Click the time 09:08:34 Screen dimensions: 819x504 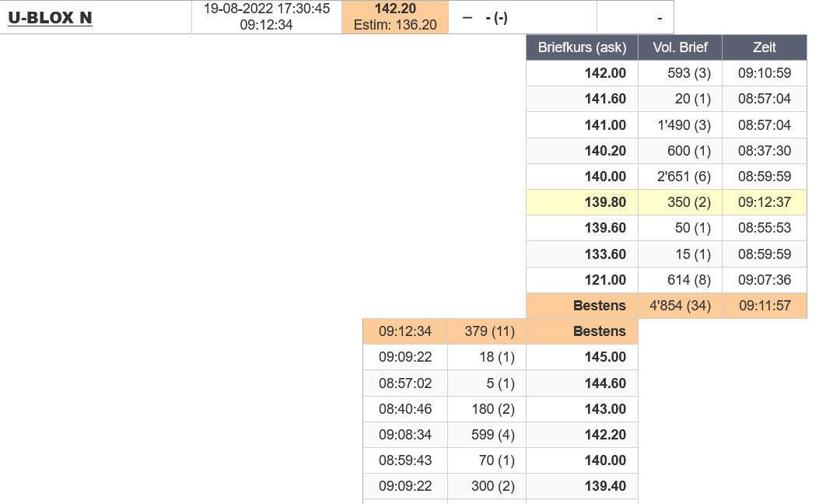pos(404,435)
